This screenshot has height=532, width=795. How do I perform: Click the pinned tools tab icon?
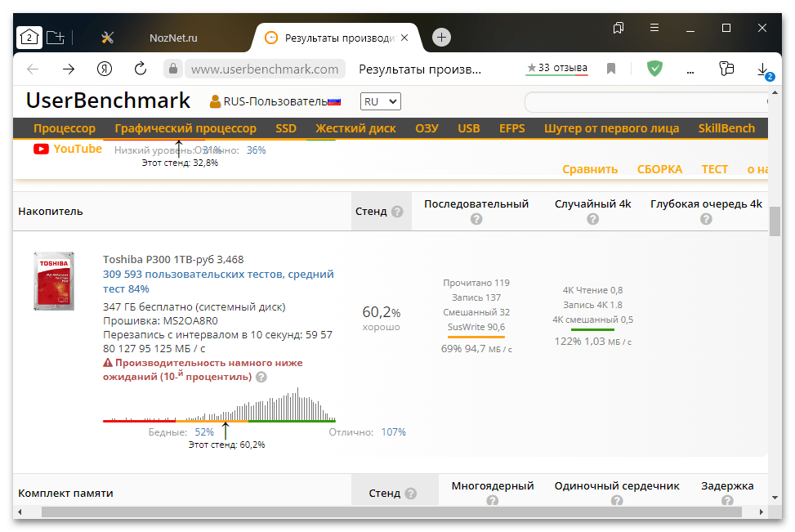108,38
